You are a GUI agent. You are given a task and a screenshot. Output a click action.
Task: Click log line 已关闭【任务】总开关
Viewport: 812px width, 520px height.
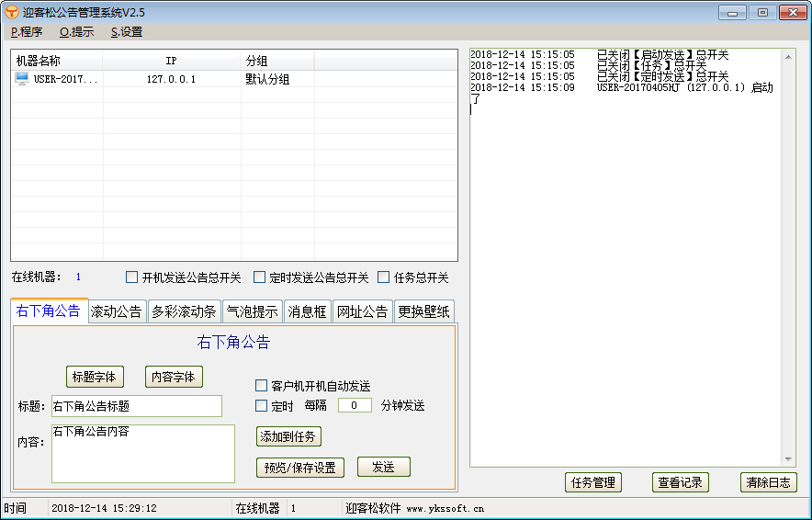pos(652,66)
